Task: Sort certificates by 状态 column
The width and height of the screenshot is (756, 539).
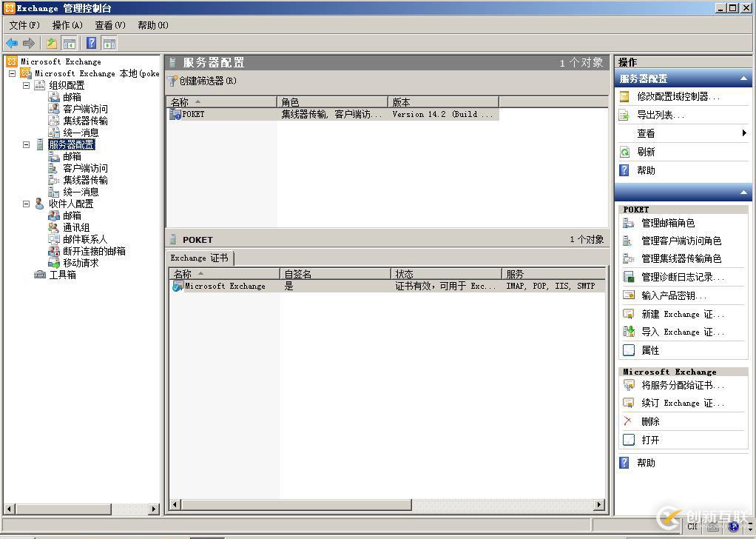Action: coord(445,274)
